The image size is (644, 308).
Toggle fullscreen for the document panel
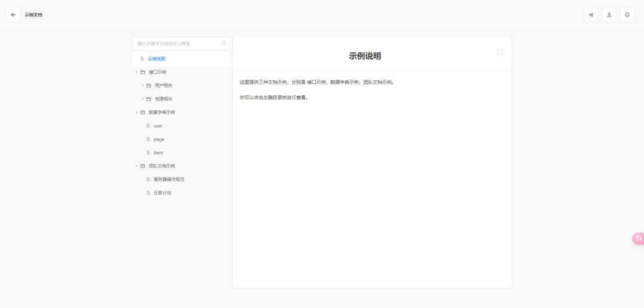click(x=500, y=52)
